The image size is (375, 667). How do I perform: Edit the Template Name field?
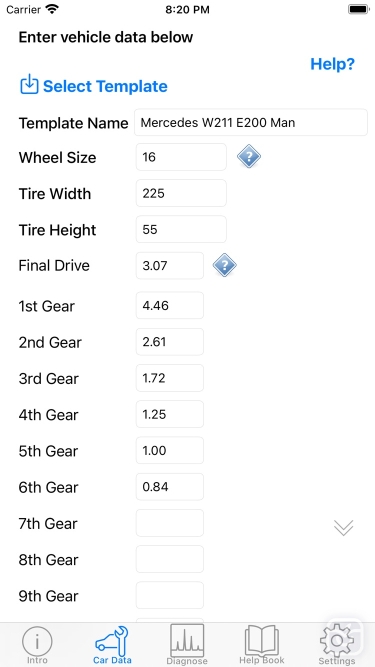[x=251, y=123]
